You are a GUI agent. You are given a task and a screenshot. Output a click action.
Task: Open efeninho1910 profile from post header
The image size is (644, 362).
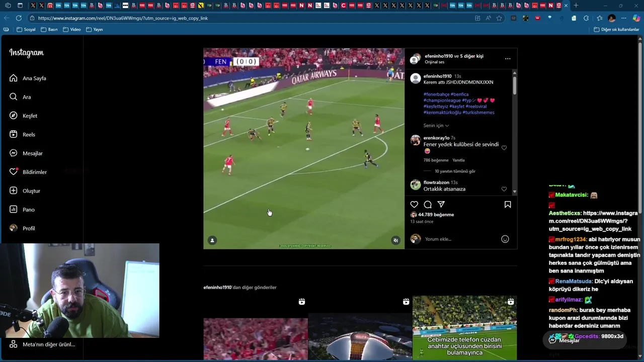pos(439,56)
